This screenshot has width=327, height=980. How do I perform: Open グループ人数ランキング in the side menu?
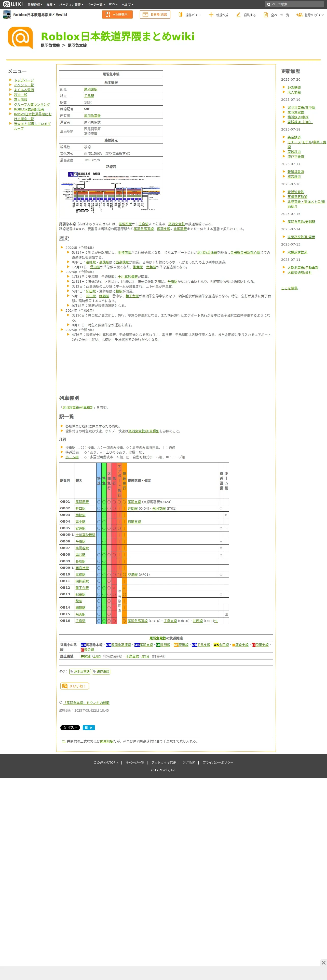(x=32, y=104)
